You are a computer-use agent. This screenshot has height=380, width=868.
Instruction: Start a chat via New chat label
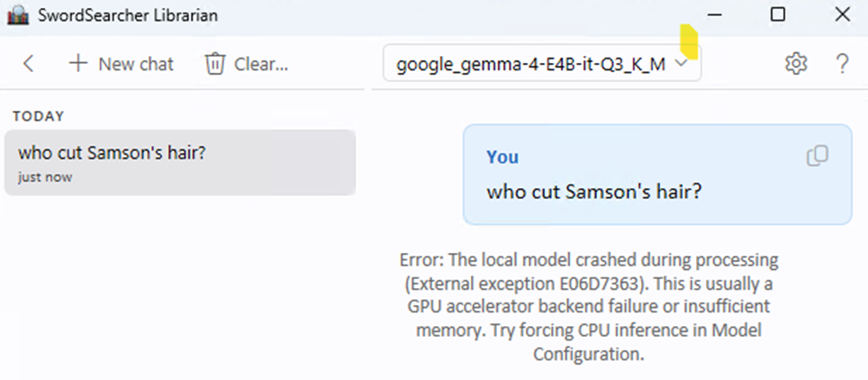136,64
